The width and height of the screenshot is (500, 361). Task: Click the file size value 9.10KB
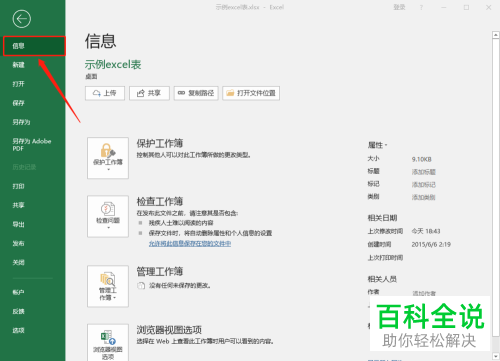click(422, 159)
